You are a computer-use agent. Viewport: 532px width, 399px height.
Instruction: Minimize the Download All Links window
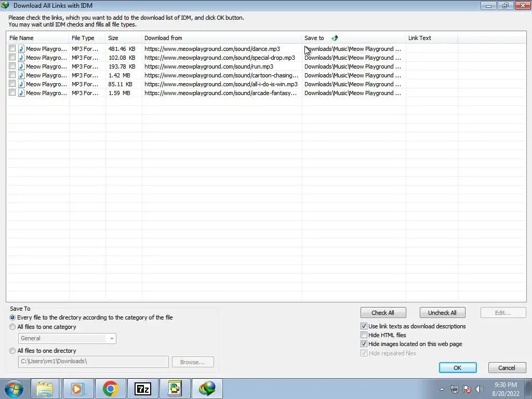point(488,5)
